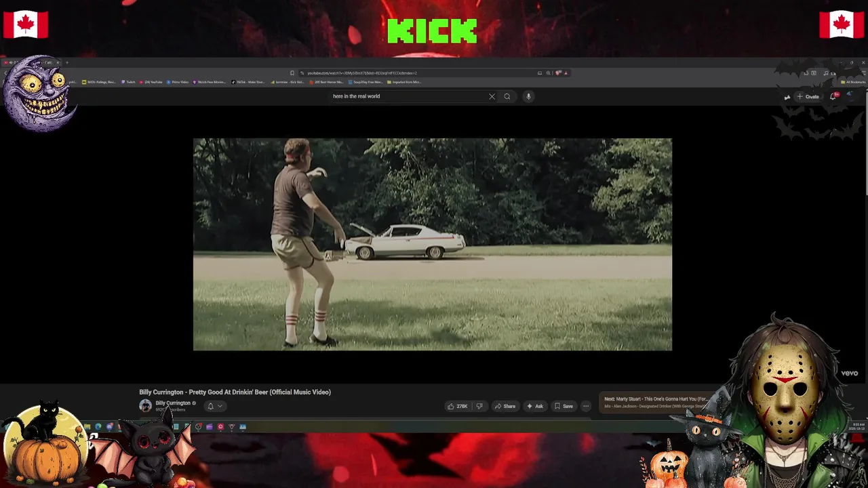Dislike the video with thumbs down
The image size is (868, 488).
coord(479,406)
